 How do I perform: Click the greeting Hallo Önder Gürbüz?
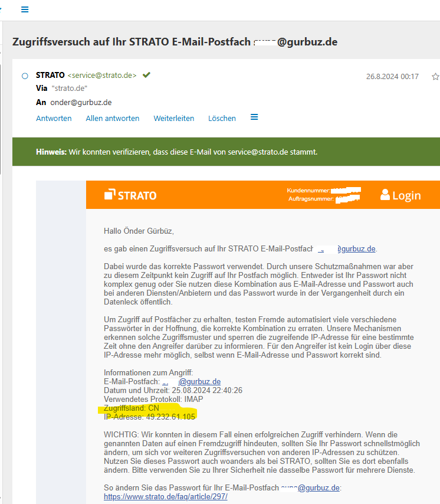pyautogui.click(x=139, y=231)
